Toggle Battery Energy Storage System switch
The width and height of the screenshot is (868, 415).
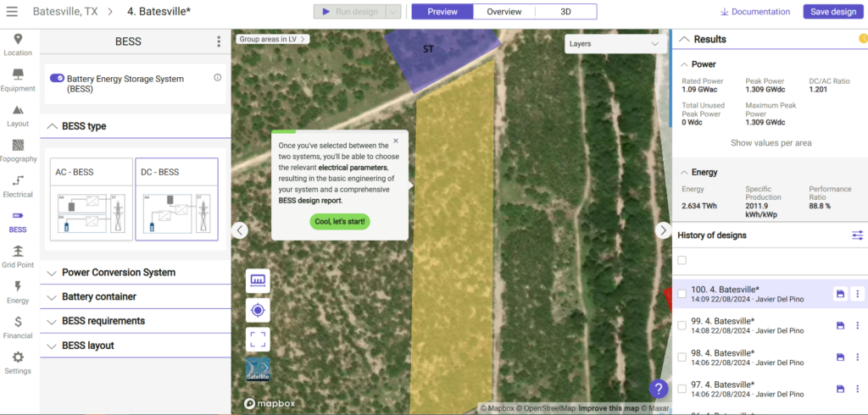click(x=57, y=79)
